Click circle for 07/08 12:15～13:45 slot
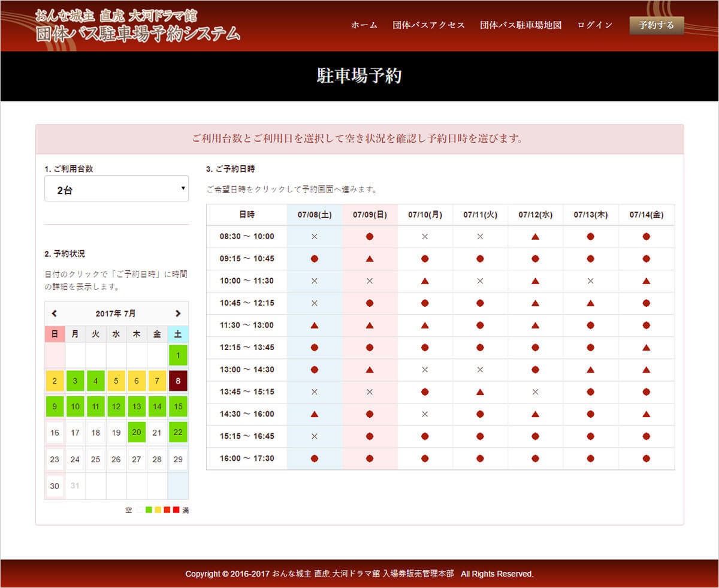 [315, 348]
